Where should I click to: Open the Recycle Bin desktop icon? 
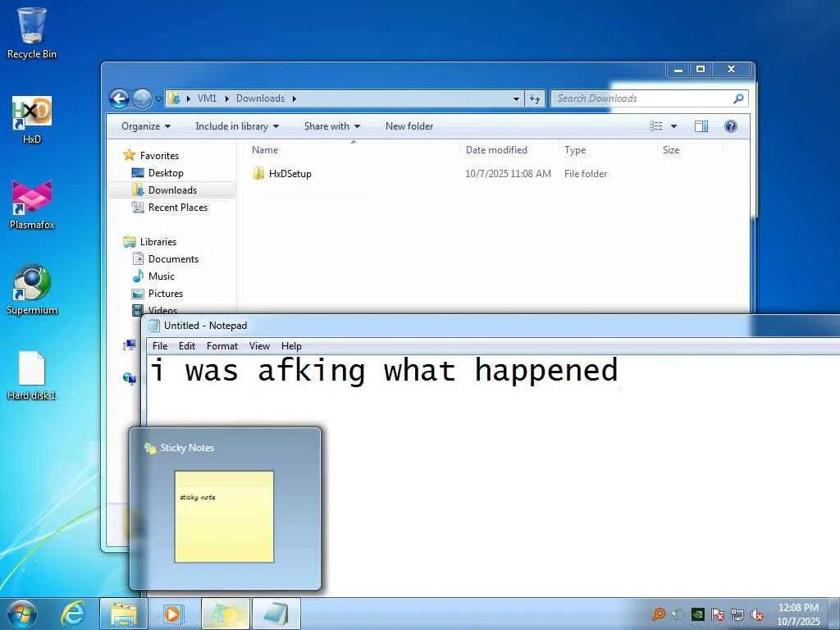click(32, 33)
